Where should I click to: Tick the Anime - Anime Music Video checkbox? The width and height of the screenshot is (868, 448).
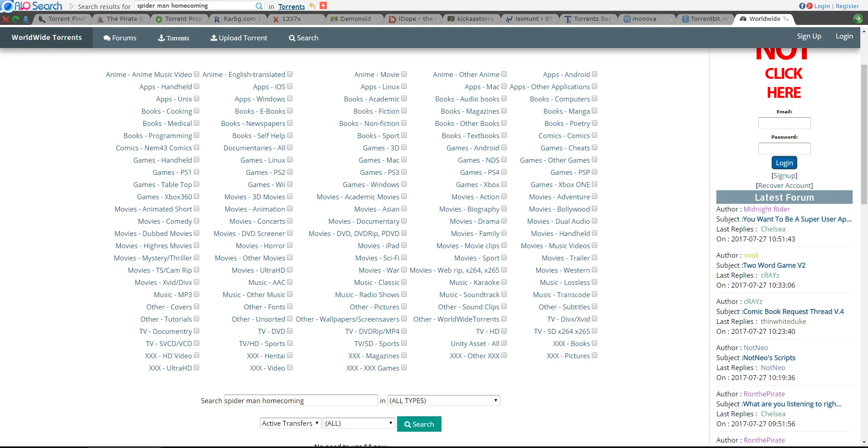coord(197,74)
